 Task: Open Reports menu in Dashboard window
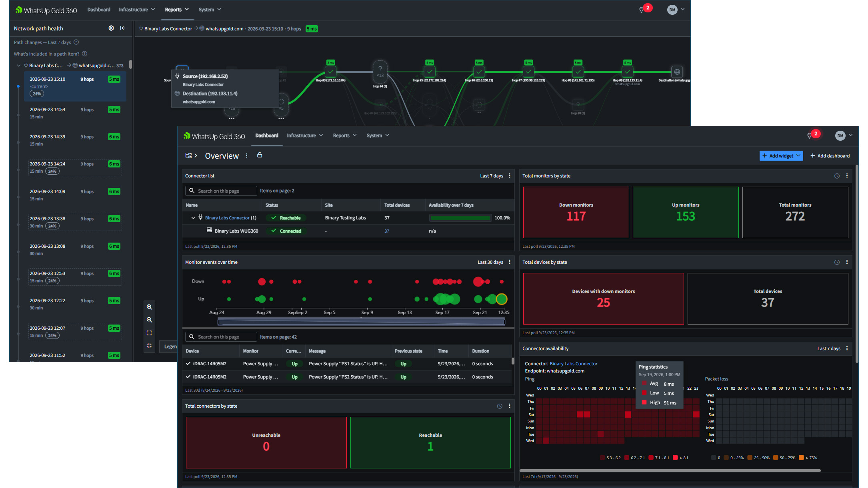tap(344, 135)
